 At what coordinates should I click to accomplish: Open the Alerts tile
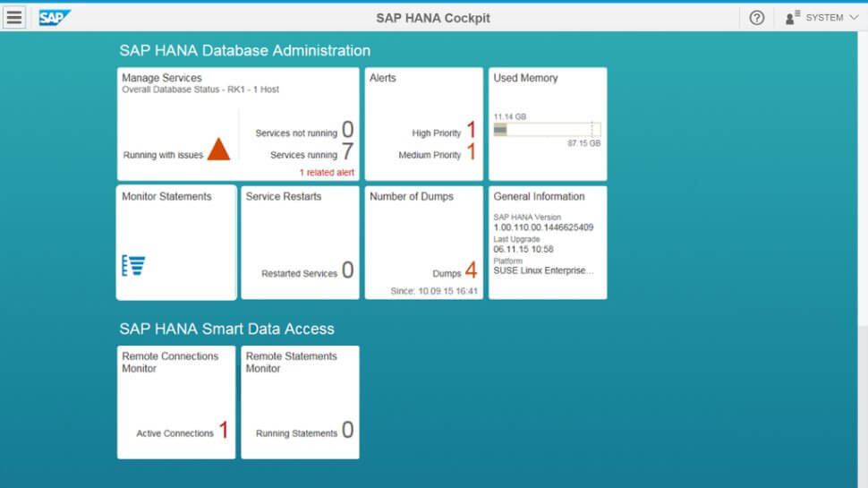click(x=423, y=98)
